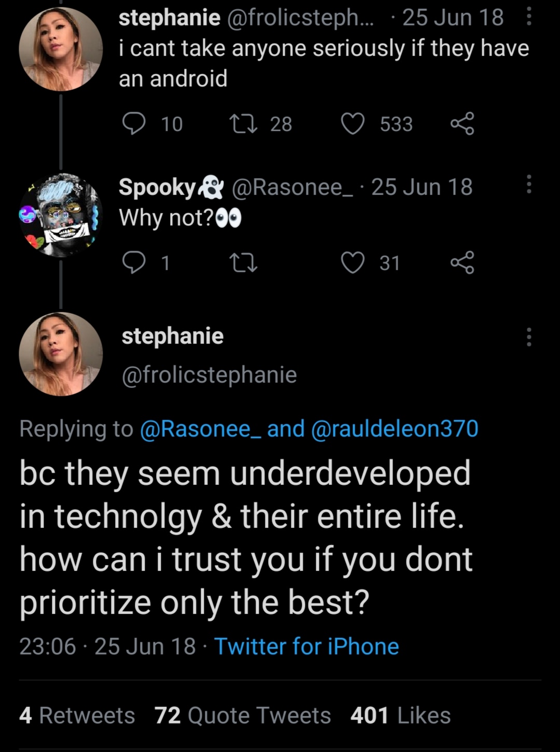Share stephanie's first tweet
The height and width of the screenshot is (752, 560).
(462, 123)
